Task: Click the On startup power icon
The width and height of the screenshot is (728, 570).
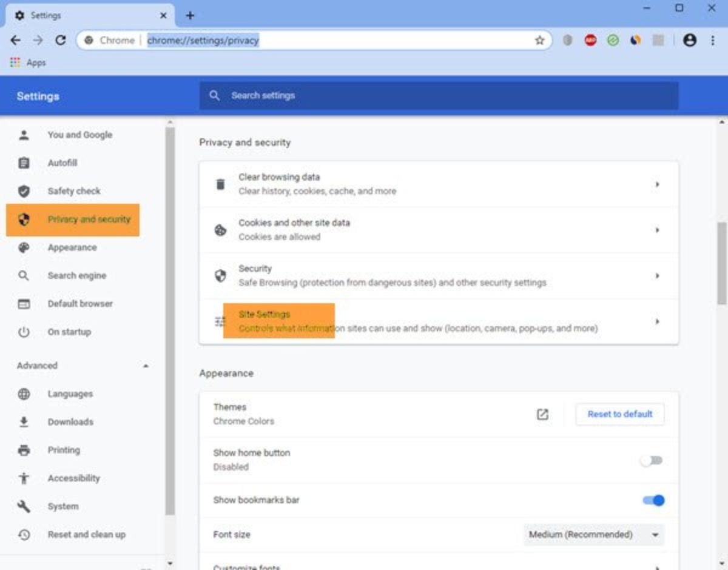Action: pos(24,332)
